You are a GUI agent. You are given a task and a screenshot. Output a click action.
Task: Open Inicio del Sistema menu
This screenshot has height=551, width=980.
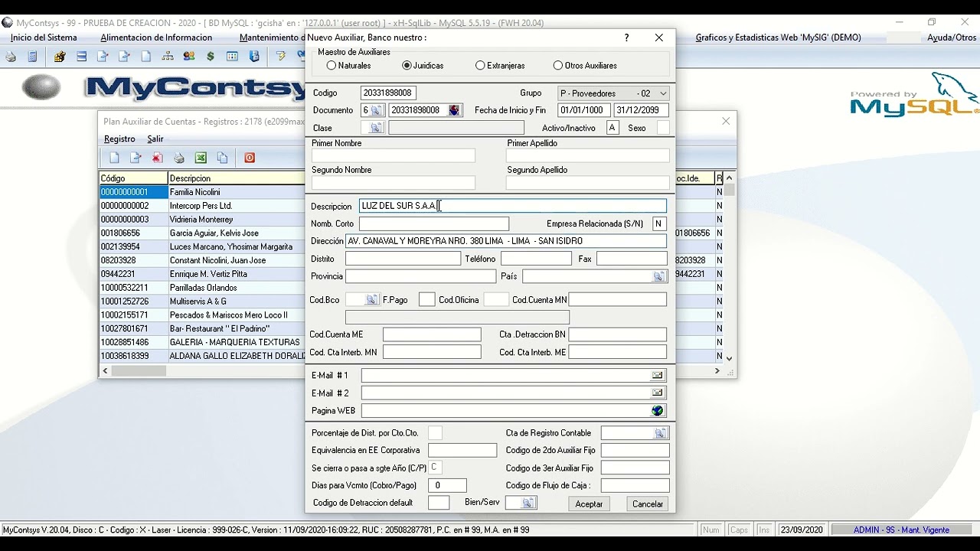[44, 37]
